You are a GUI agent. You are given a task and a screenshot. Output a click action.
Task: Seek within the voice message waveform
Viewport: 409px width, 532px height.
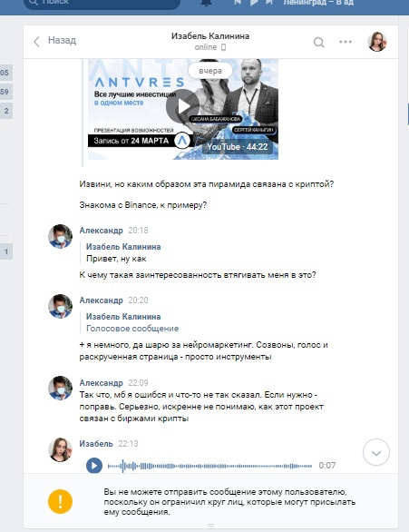[209, 466]
